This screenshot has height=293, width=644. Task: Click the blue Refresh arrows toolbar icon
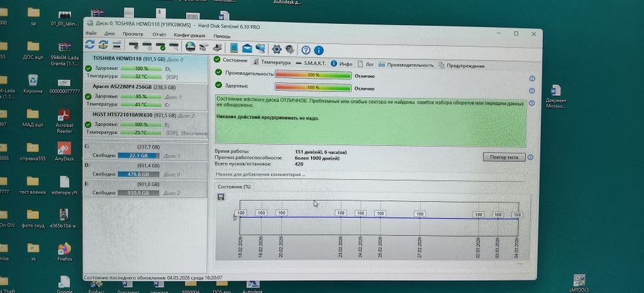(x=90, y=45)
